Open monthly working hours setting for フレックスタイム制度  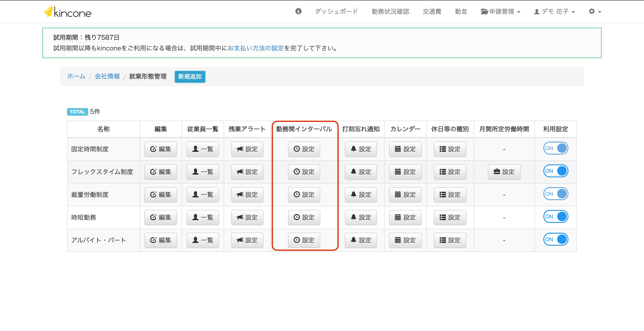coord(504,172)
